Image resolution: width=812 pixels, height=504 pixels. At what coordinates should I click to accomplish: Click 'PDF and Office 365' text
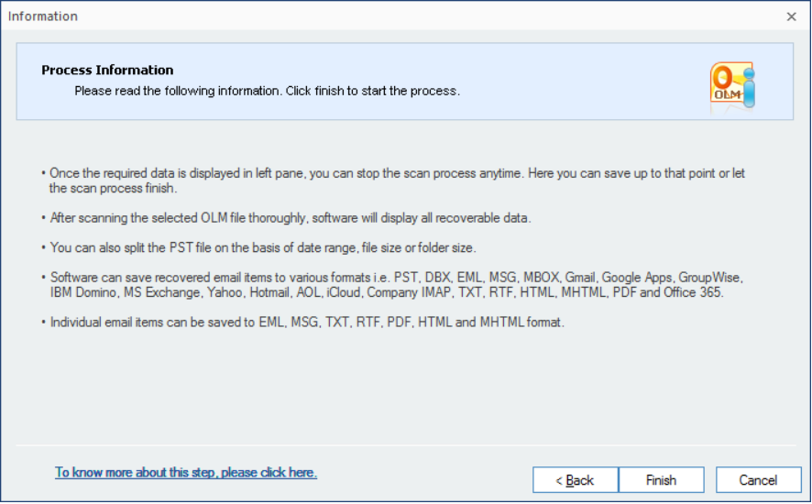pos(667,292)
